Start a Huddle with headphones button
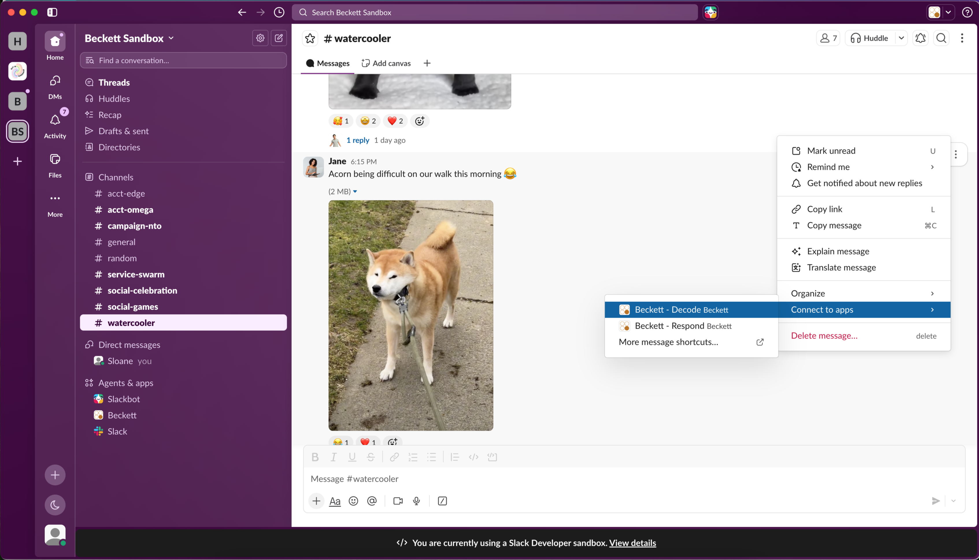 point(870,38)
